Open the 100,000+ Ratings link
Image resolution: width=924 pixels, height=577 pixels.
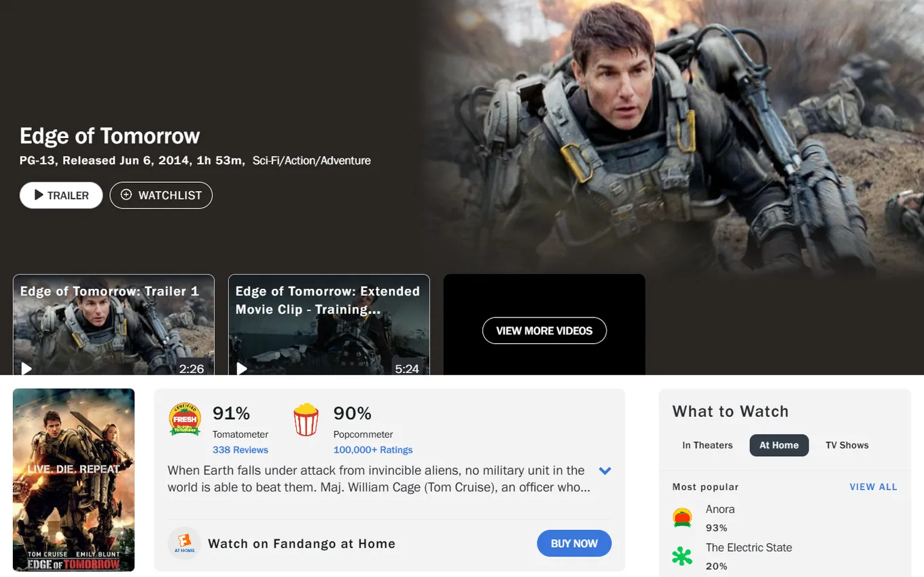tap(373, 450)
